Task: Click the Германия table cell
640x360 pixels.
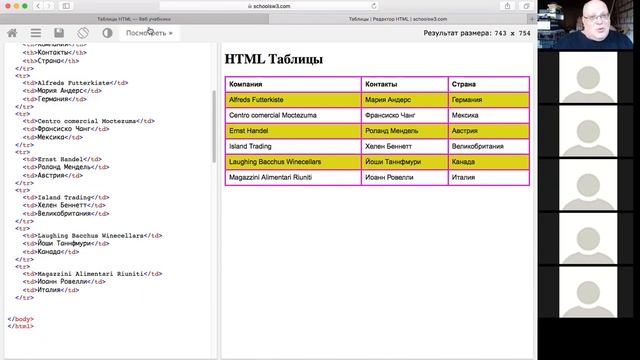Action: click(489, 100)
